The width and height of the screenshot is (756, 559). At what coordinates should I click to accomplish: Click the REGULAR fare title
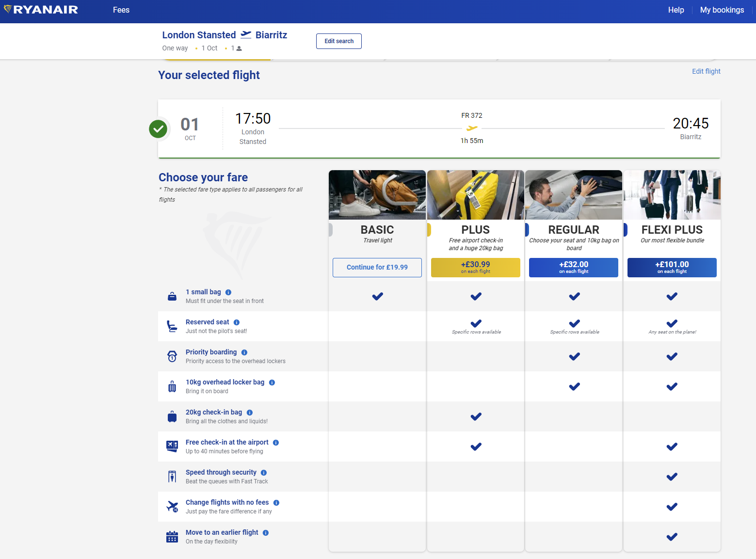(574, 230)
